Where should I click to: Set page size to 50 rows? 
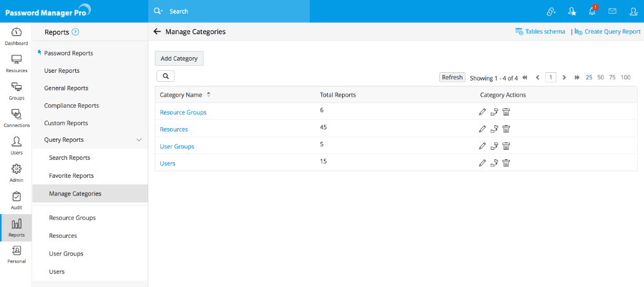pyautogui.click(x=600, y=77)
